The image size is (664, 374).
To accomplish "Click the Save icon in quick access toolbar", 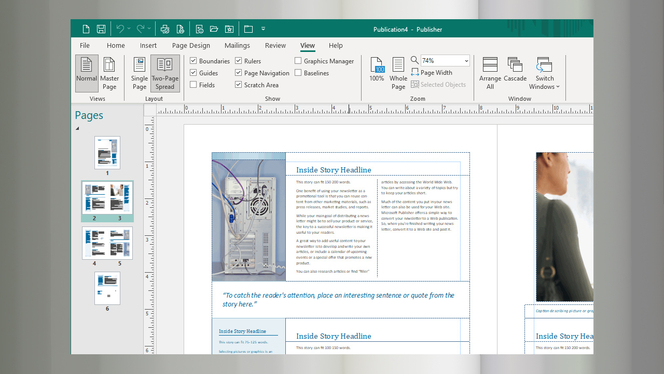I will tap(101, 29).
